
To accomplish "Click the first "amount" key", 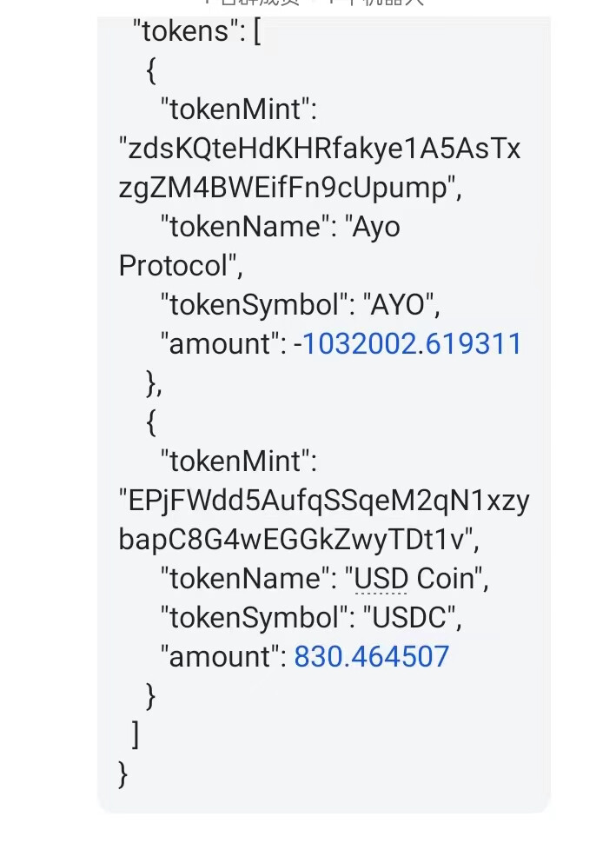I will tap(223, 344).
